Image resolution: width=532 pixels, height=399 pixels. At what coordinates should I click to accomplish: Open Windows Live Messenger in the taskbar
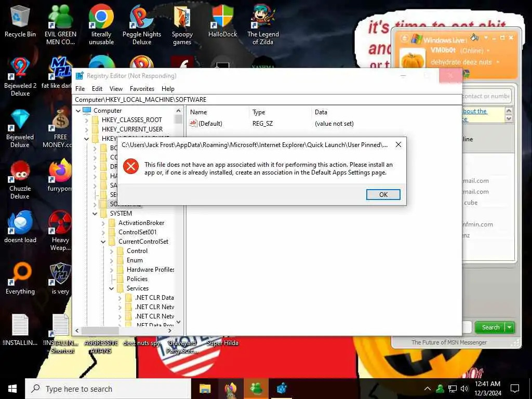pos(257,389)
